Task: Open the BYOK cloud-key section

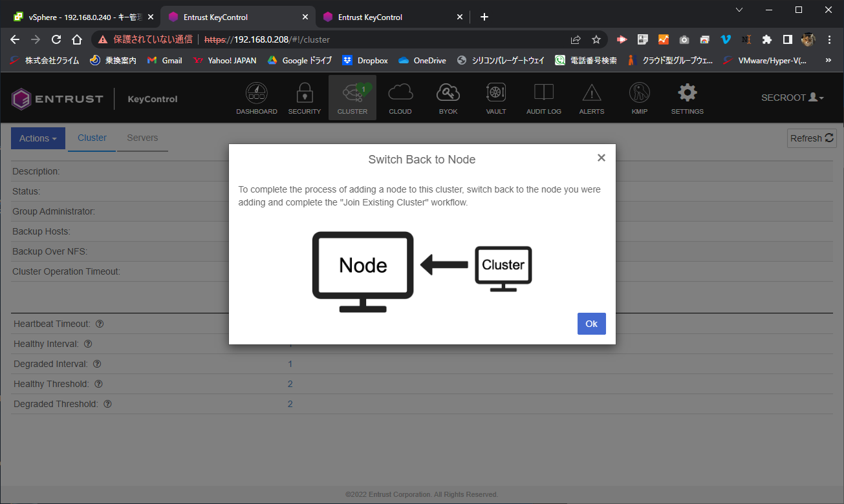Action: pos(448,99)
